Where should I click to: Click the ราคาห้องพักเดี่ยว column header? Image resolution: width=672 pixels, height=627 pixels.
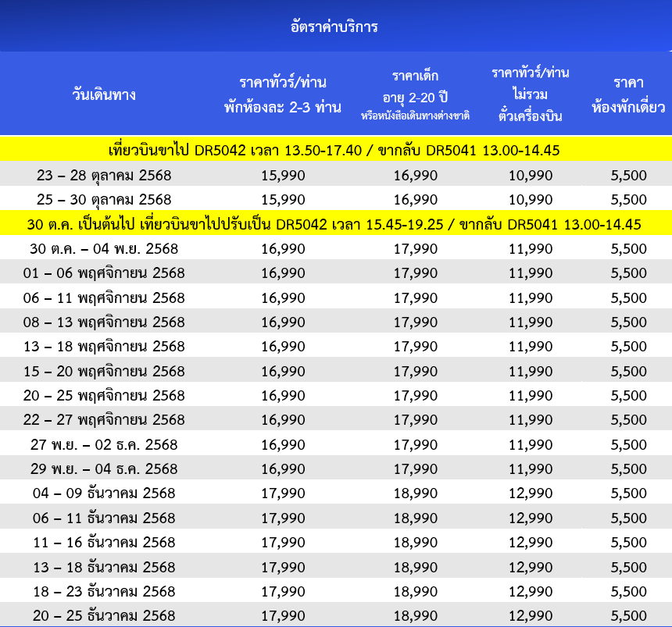pos(628,94)
